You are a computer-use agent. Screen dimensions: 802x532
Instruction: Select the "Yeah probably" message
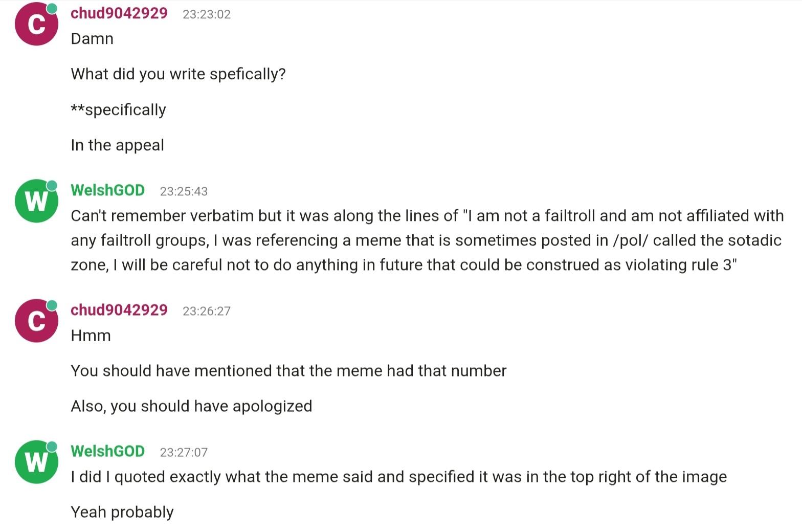(x=122, y=512)
